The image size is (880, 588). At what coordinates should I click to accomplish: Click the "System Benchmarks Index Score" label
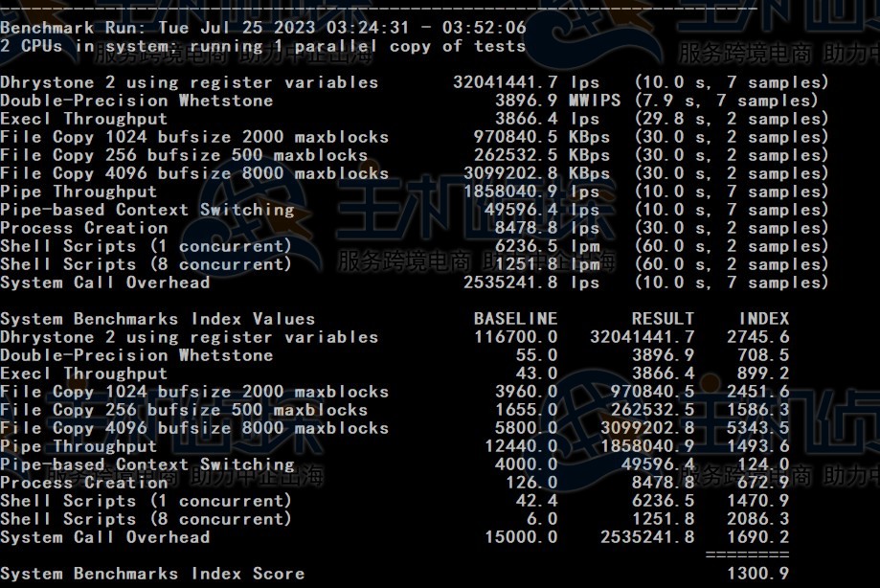point(152,574)
